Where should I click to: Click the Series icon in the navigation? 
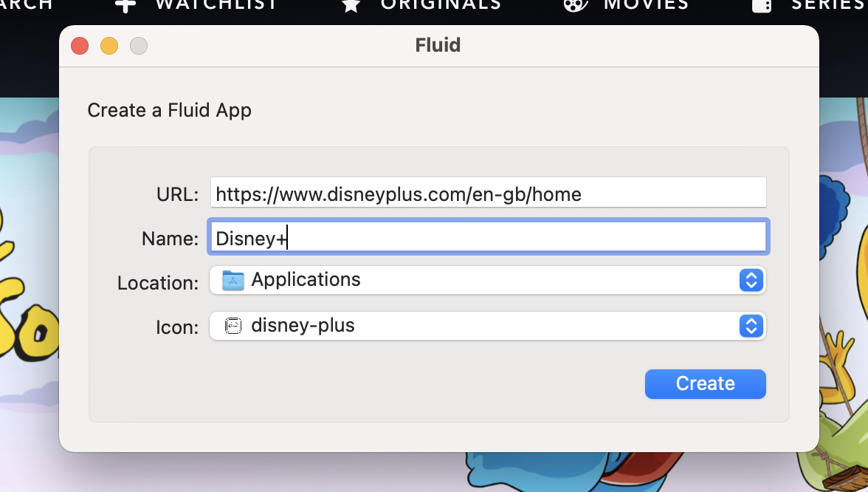[x=761, y=4]
